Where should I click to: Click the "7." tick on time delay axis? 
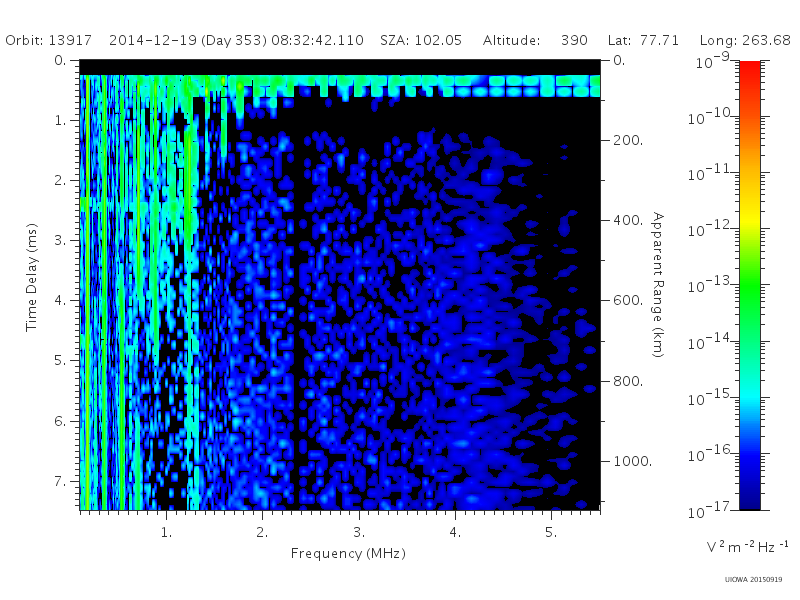[x=60, y=481]
